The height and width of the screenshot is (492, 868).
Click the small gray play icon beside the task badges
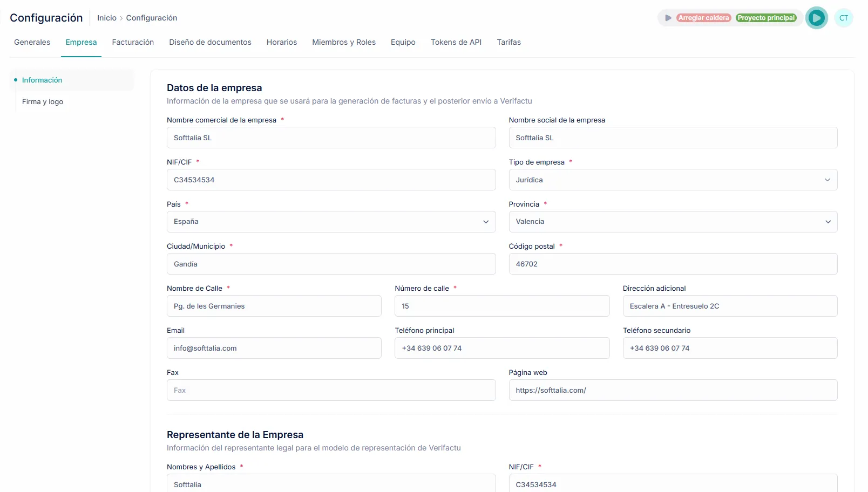(667, 17)
